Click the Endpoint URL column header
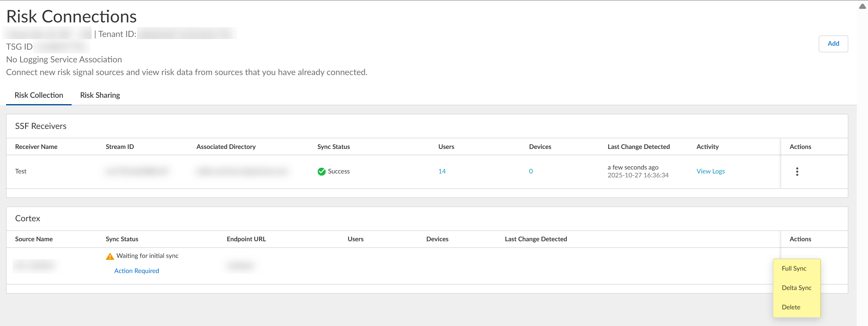 pyautogui.click(x=246, y=239)
